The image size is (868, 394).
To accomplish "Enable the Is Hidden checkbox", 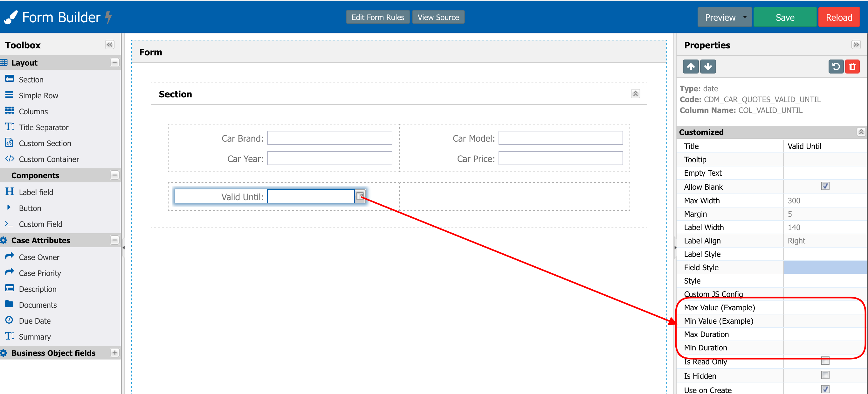I will coord(825,375).
